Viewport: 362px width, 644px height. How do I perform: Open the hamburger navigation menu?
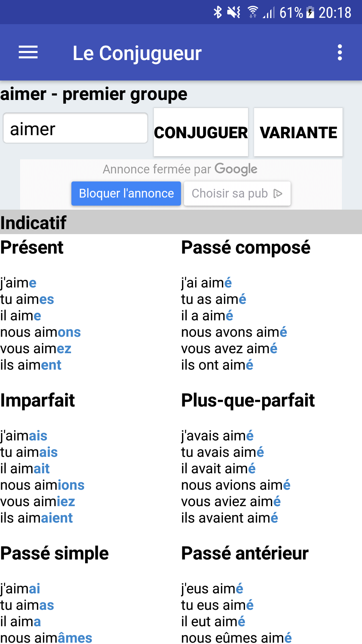click(28, 52)
